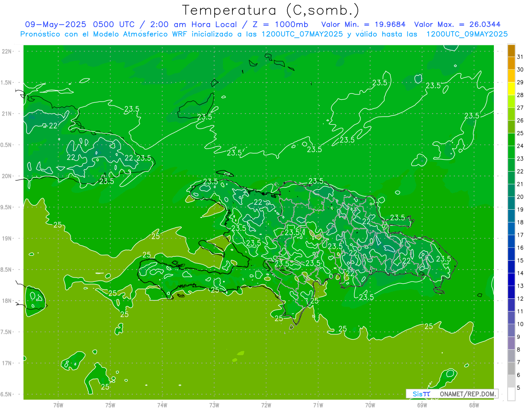The width and height of the screenshot is (532, 411).
Task: Click the legend scale number 8
Action: click(518, 350)
